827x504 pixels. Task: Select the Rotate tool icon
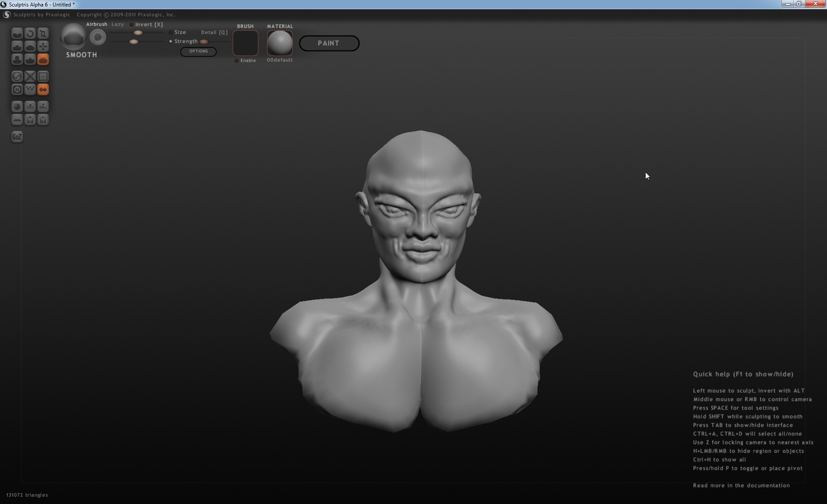(x=30, y=34)
